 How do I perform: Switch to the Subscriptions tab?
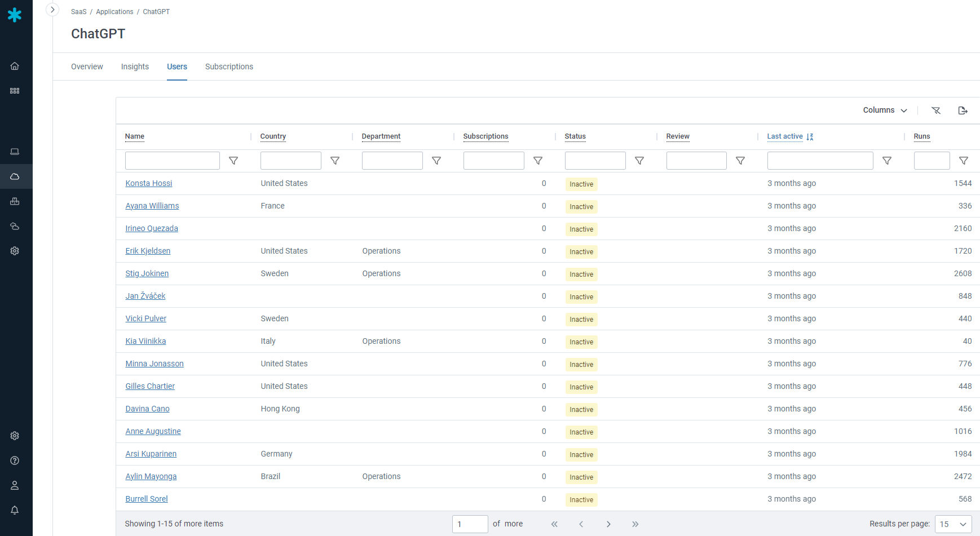point(229,67)
